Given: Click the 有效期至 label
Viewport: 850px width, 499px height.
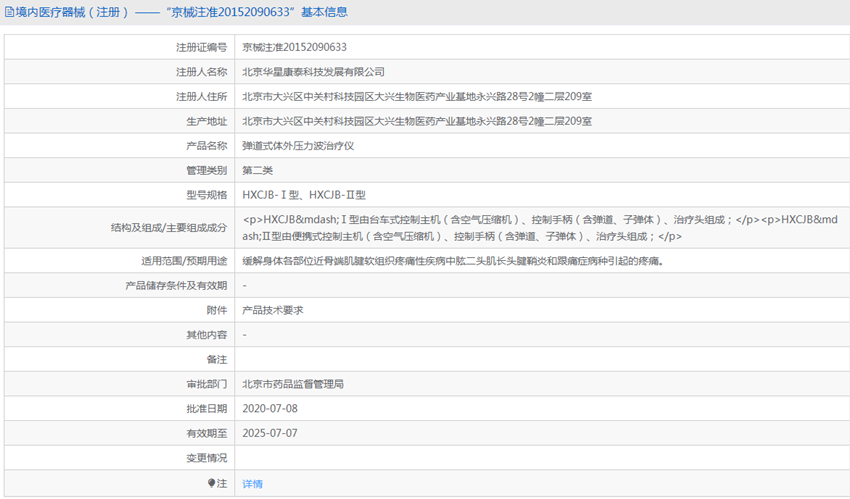Looking at the screenshot, I should coord(207,433).
